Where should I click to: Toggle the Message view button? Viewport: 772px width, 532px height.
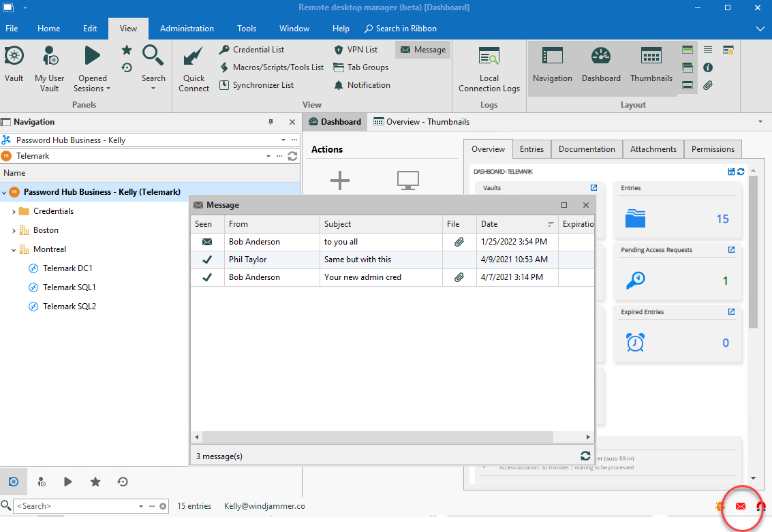pyautogui.click(x=422, y=50)
